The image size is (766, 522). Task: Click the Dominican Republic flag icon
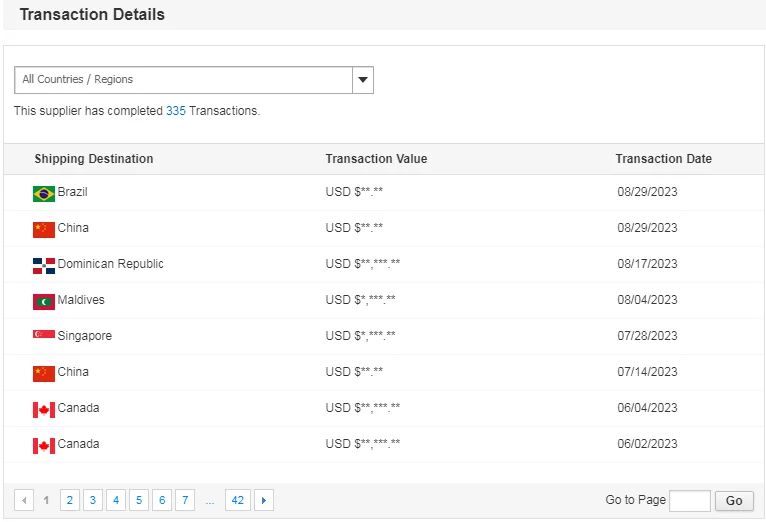(43, 265)
